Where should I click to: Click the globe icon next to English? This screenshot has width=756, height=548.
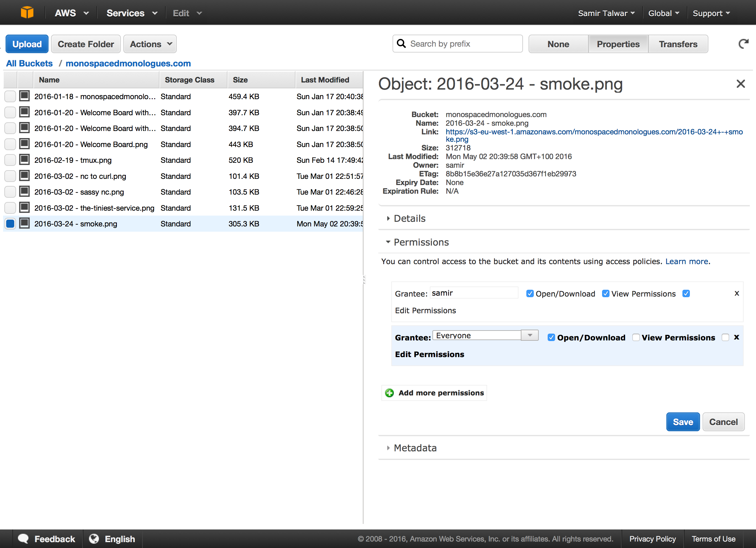coord(94,539)
